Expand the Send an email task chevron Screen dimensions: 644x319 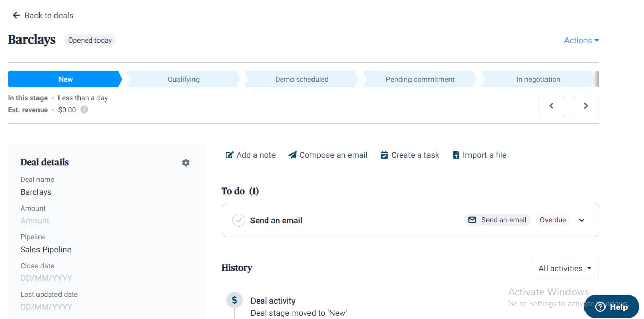click(582, 220)
